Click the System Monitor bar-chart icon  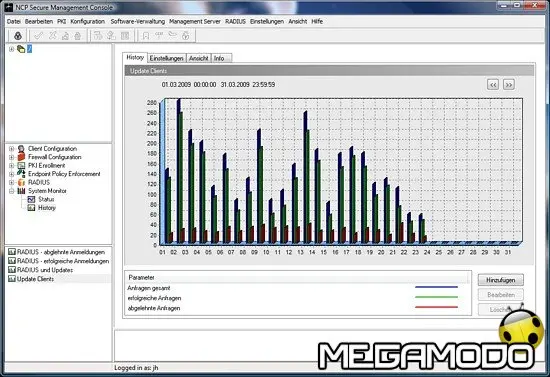tap(21, 191)
